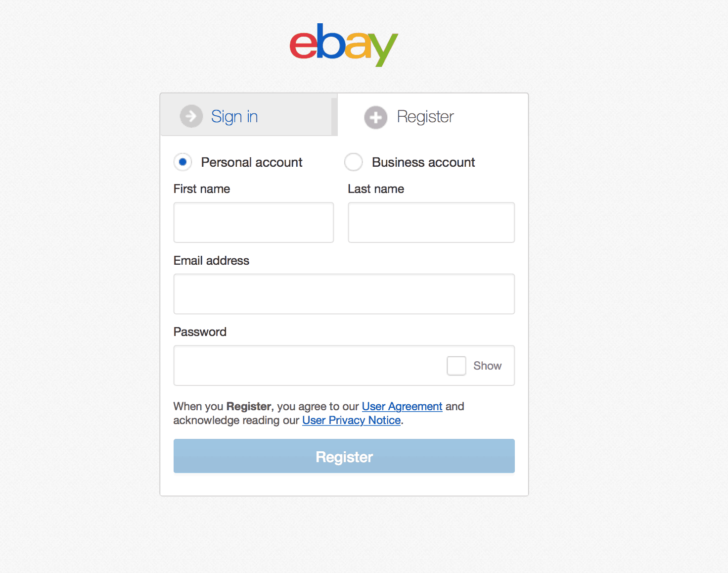Click the Password label text
The height and width of the screenshot is (573, 728).
point(200,332)
